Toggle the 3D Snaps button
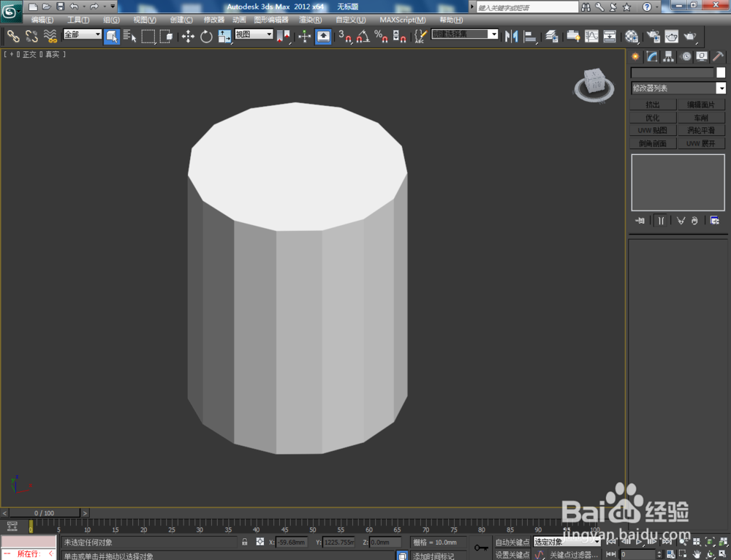Image resolution: width=731 pixels, height=560 pixels. tap(345, 37)
